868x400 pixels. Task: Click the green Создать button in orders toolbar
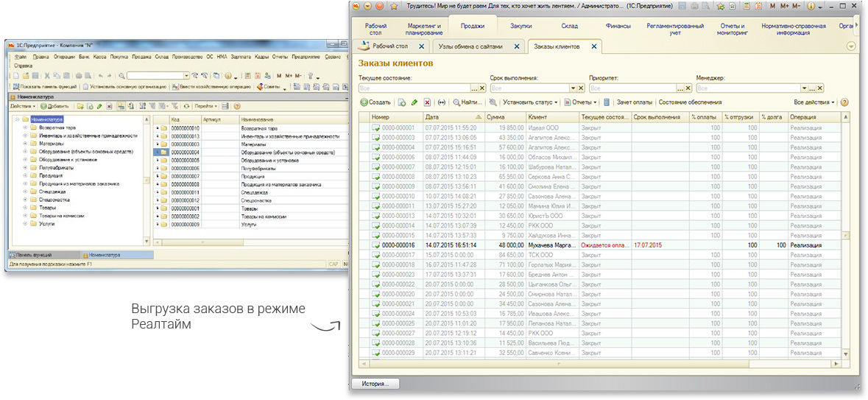click(375, 102)
